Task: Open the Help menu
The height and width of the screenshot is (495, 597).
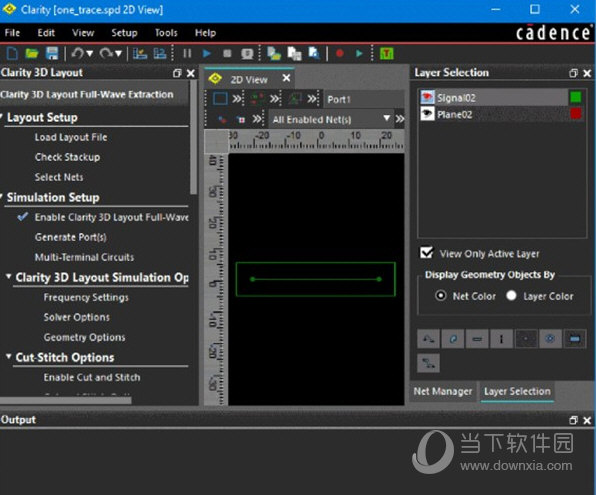Action: click(x=205, y=33)
